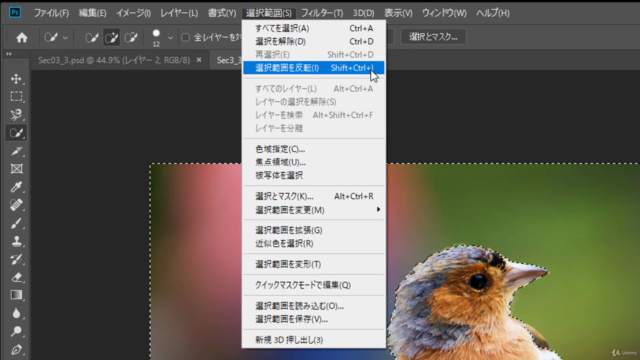This screenshot has width=640, height=360.
Task: Select the Healing Brush tool
Action: (16, 205)
